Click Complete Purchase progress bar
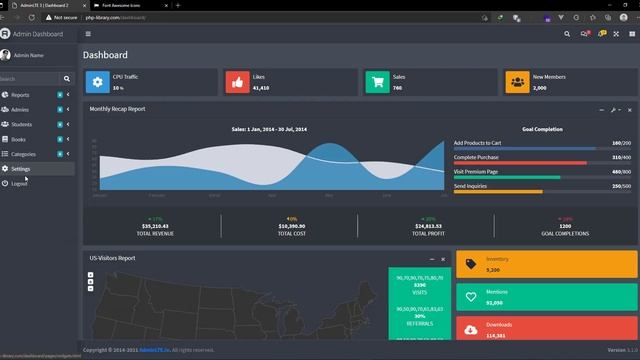Screen dimensions: 640x360 (x=542, y=163)
